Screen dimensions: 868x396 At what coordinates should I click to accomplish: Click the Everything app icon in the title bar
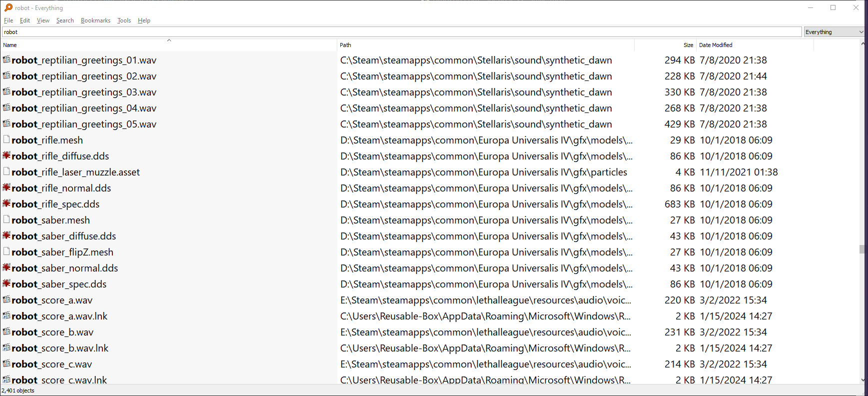pos(8,7)
